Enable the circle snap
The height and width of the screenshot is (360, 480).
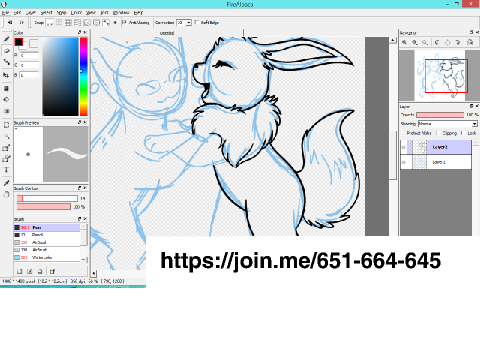pyautogui.click(x=96, y=22)
